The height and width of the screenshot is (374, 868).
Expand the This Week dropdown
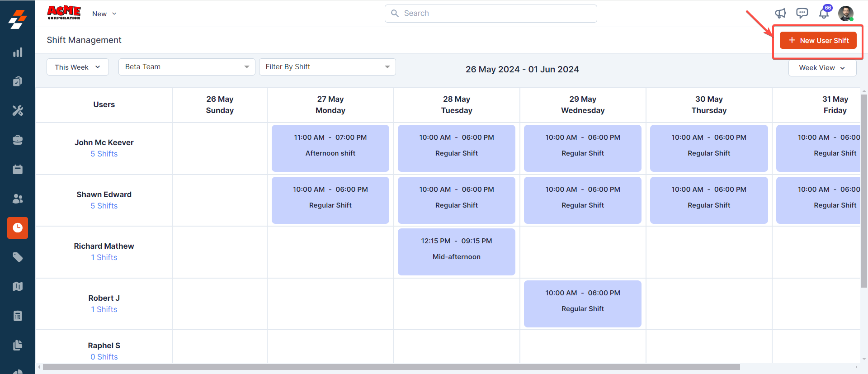(77, 67)
